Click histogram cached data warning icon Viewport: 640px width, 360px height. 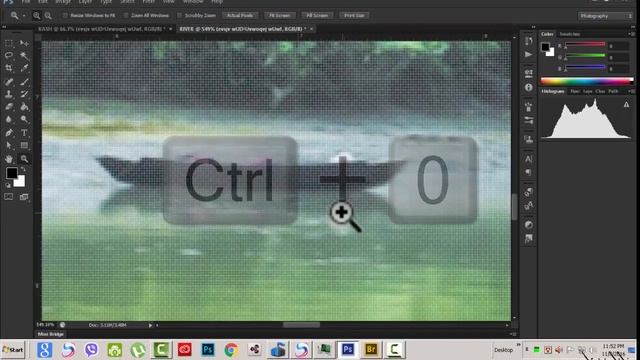[626, 105]
